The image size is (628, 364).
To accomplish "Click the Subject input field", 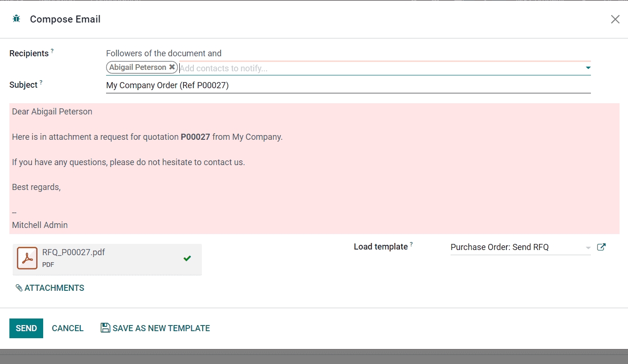I will point(347,85).
